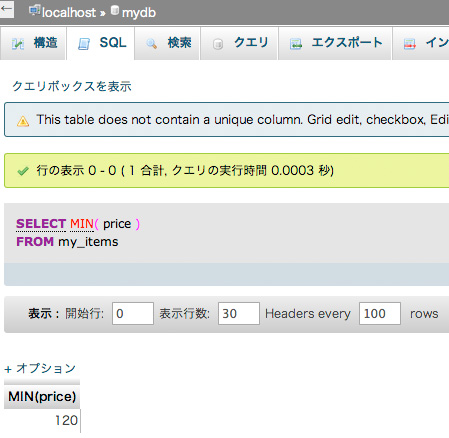Switch to the SQL tab
The height and width of the screenshot is (438, 449).
click(101, 43)
